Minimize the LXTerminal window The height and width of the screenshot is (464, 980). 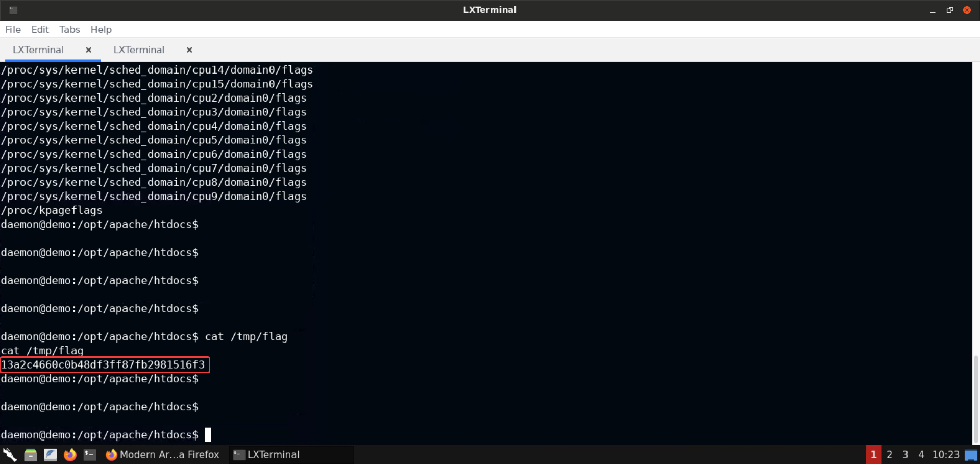pos(933,10)
